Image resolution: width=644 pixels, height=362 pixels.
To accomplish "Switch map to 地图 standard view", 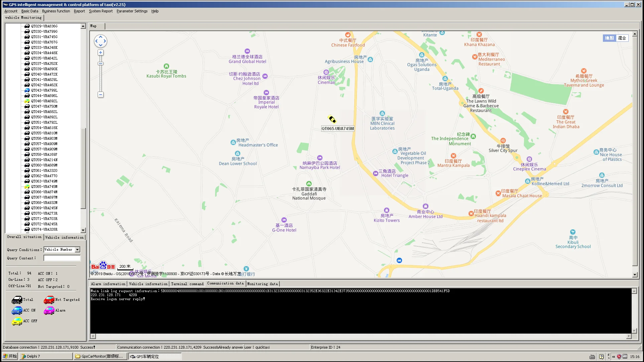I will tap(609, 38).
